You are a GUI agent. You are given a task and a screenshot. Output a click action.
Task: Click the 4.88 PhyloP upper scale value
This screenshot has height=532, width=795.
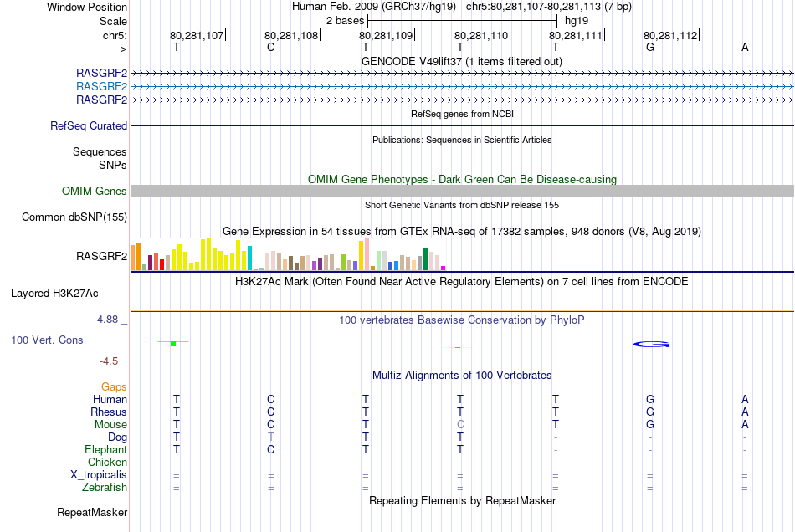pyautogui.click(x=107, y=320)
